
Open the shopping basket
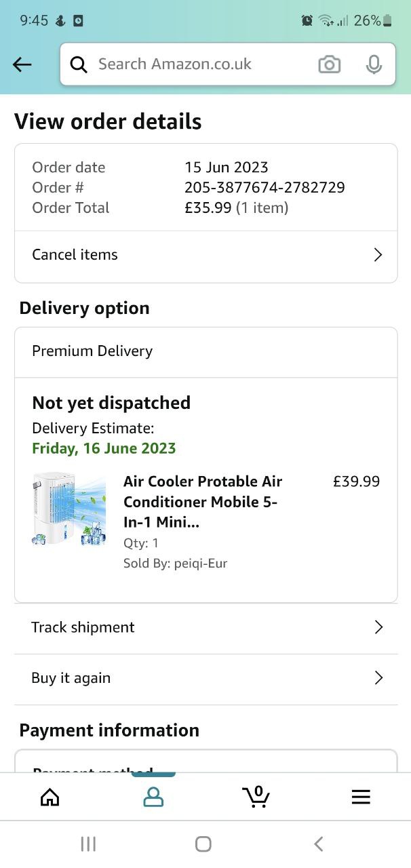256,797
